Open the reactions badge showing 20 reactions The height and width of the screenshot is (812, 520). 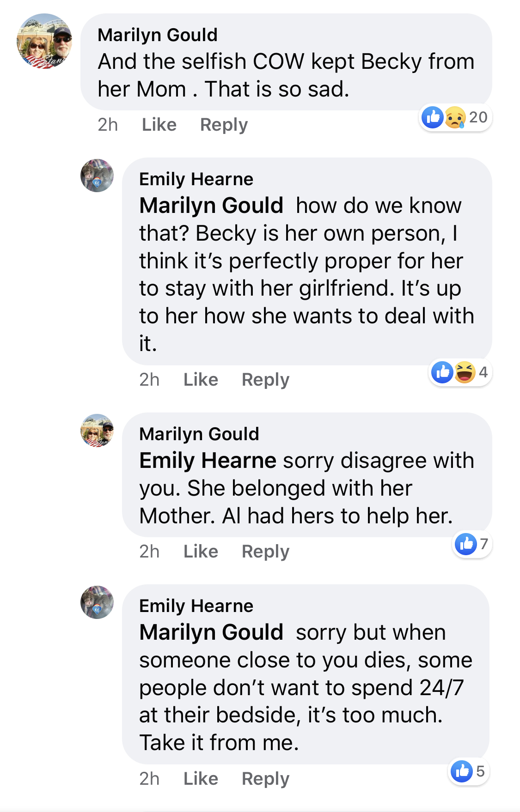tap(455, 117)
